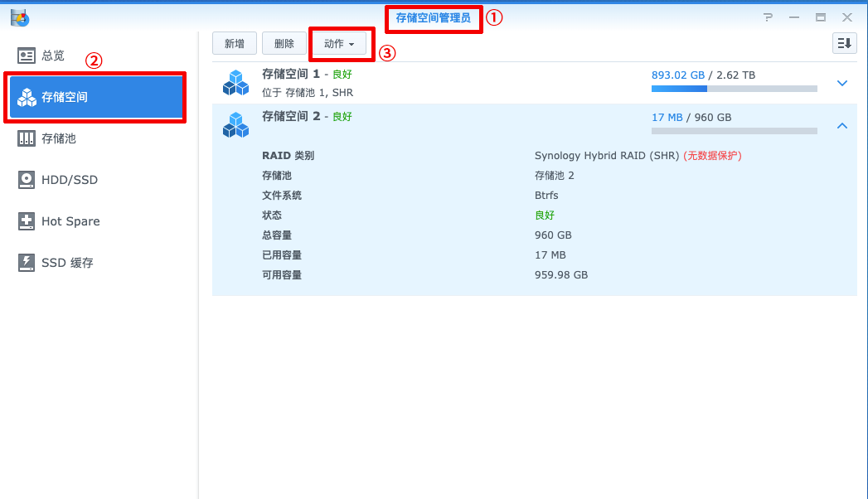This screenshot has height=499, width=868.
Task: Open the help question mark button
Action: pos(769,17)
